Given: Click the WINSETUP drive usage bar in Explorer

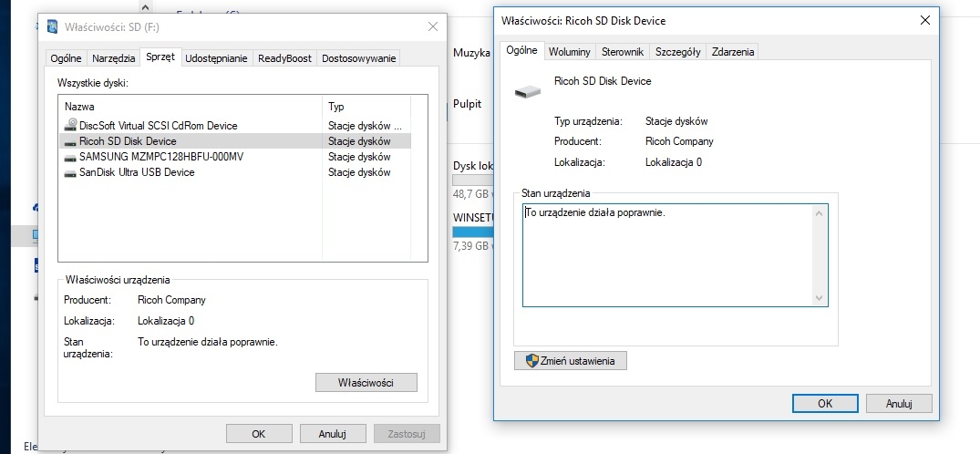Looking at the screenshot, I should [472, 232].
